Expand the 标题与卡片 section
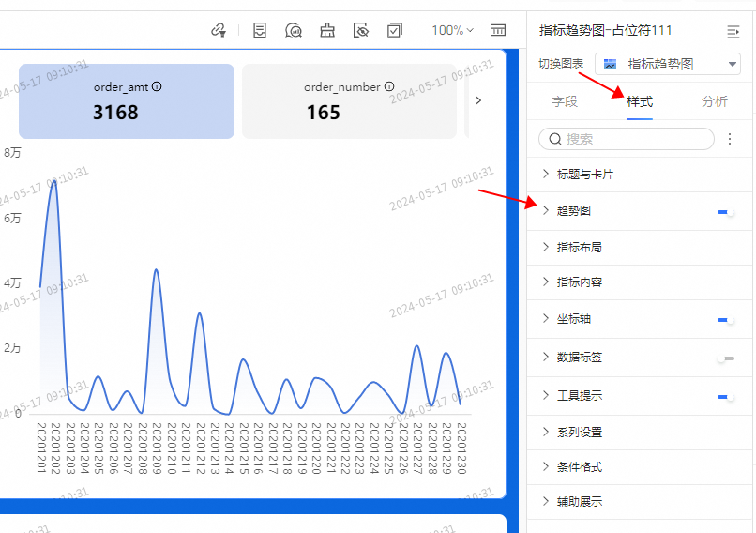 (x=584, y=175)
